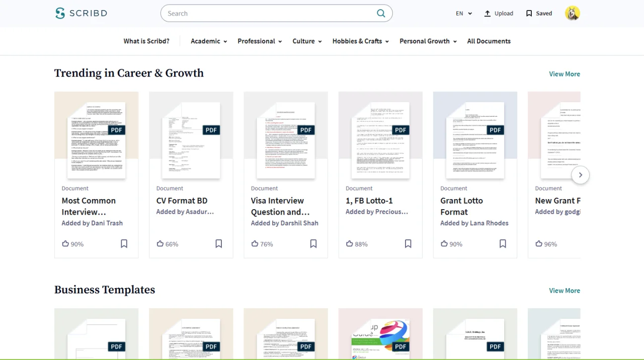Open Saved bookmark icon in header
The image size is (644, 360).
[x=529, y=14]
